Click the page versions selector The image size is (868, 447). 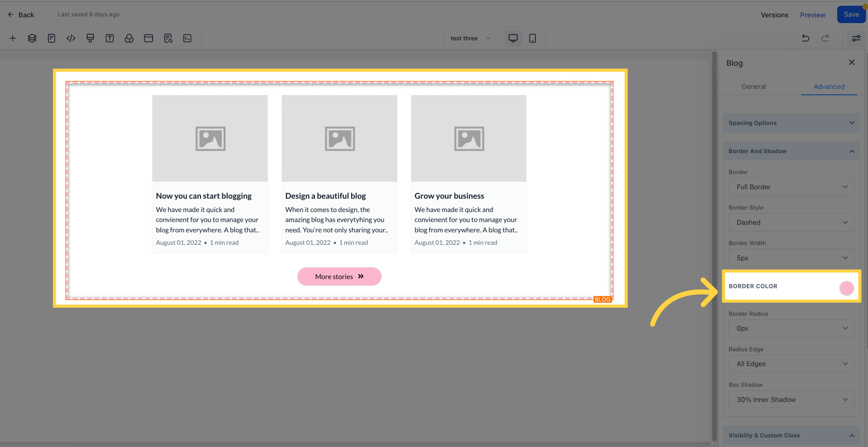pyautogui.click(x=774, y=14)
